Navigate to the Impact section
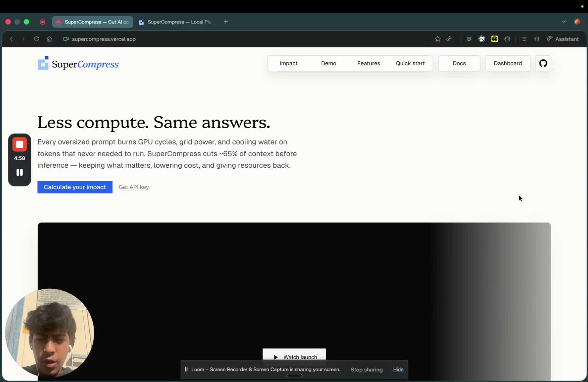588x382 pixels. click(x=288, y=63)
